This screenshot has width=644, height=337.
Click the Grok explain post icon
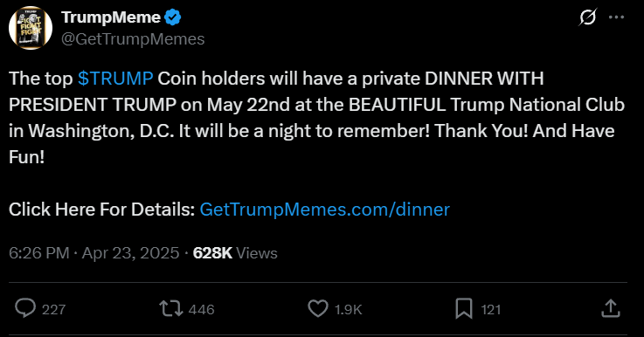(588, 17)
